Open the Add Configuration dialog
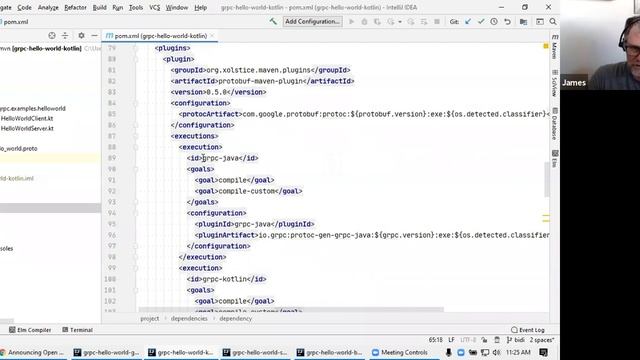640x360 pixels. pos(313,22)
